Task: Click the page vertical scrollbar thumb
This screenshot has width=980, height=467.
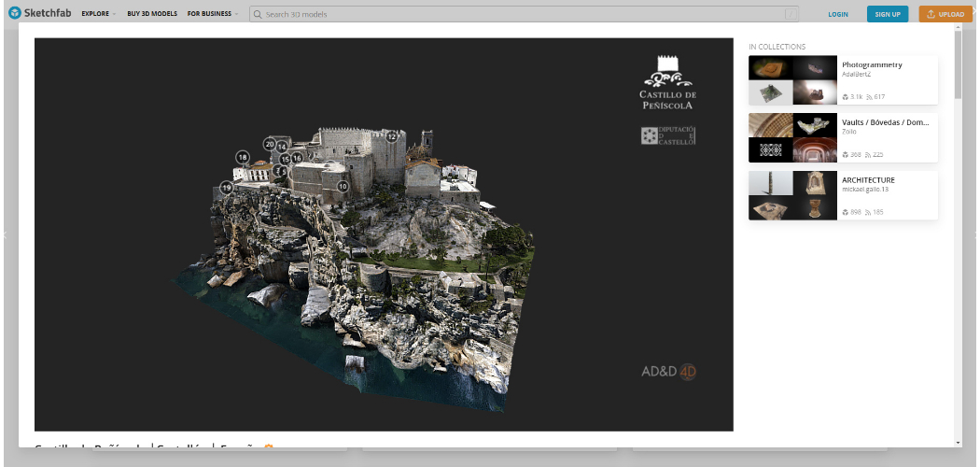Action: tap(958, 65)
